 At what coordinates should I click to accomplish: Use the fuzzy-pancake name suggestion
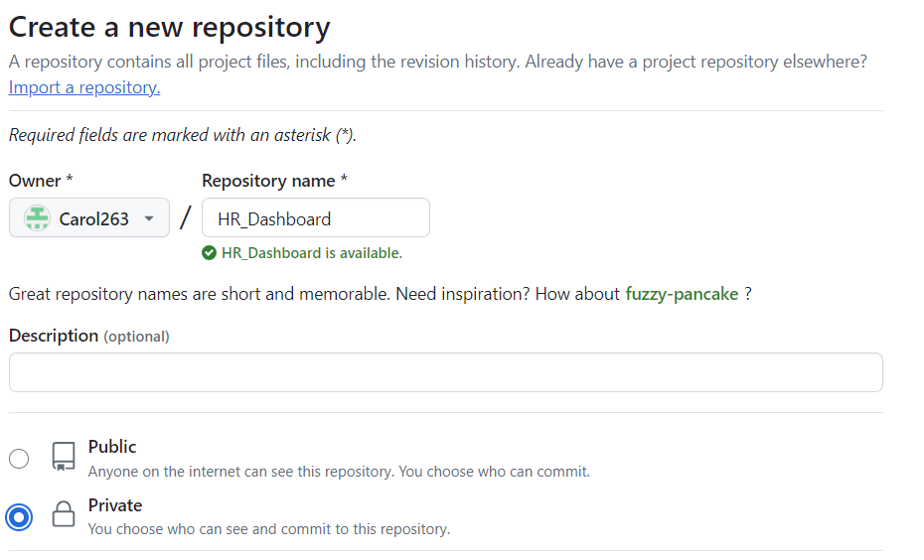682,294
